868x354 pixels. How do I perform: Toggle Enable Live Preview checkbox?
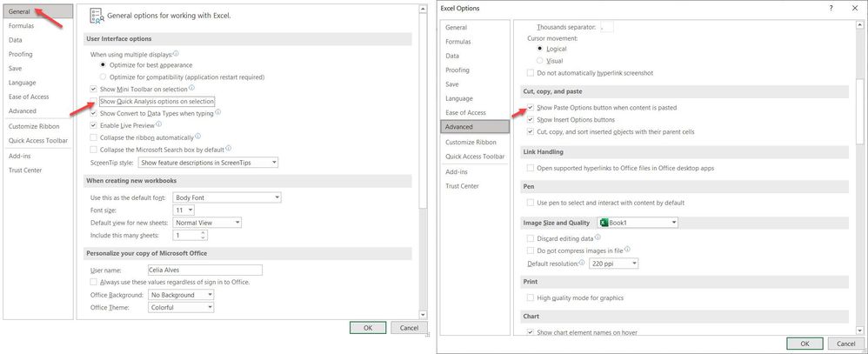tap(93, 126)
